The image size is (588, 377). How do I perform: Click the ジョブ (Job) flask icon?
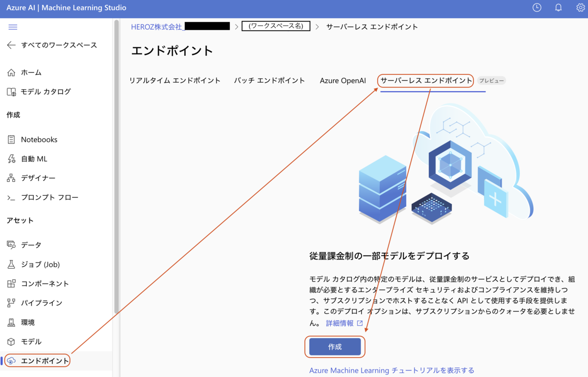pos(11,264)
